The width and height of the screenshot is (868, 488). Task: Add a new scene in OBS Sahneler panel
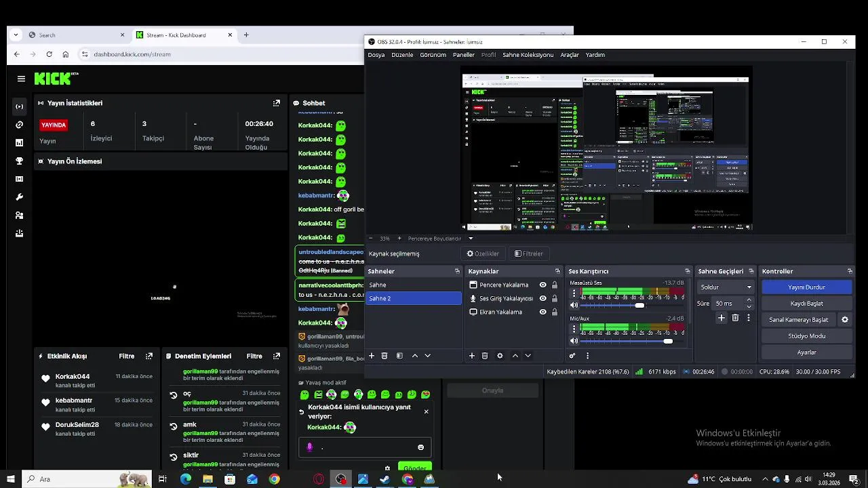pos(371,356)
